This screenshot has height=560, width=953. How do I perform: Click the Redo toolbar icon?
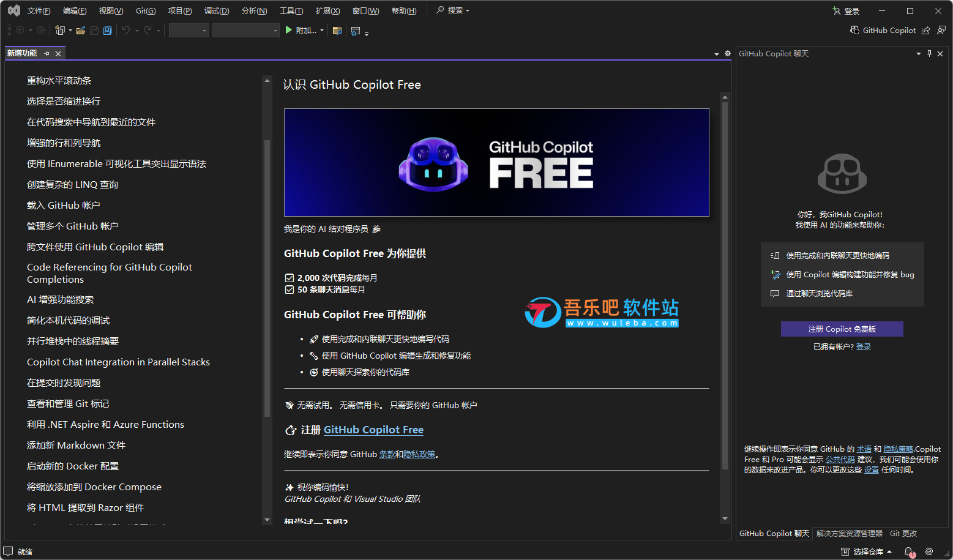(x=148, y=30)
